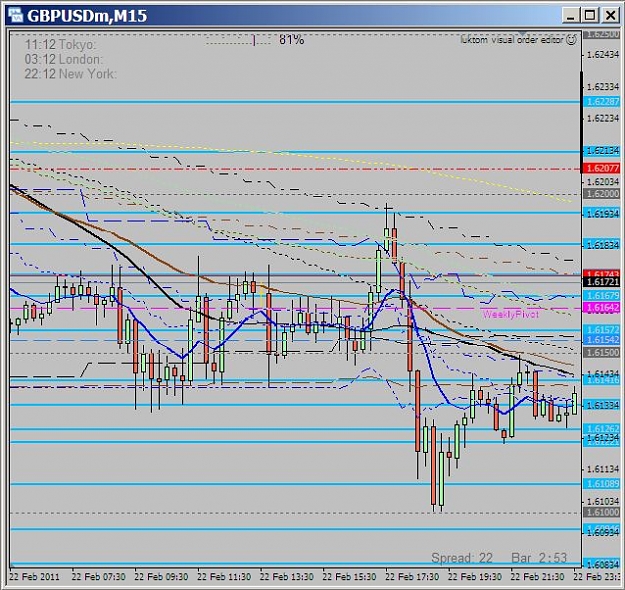Click the magenta WeeklyPivot label

click(x=510, y=315)
